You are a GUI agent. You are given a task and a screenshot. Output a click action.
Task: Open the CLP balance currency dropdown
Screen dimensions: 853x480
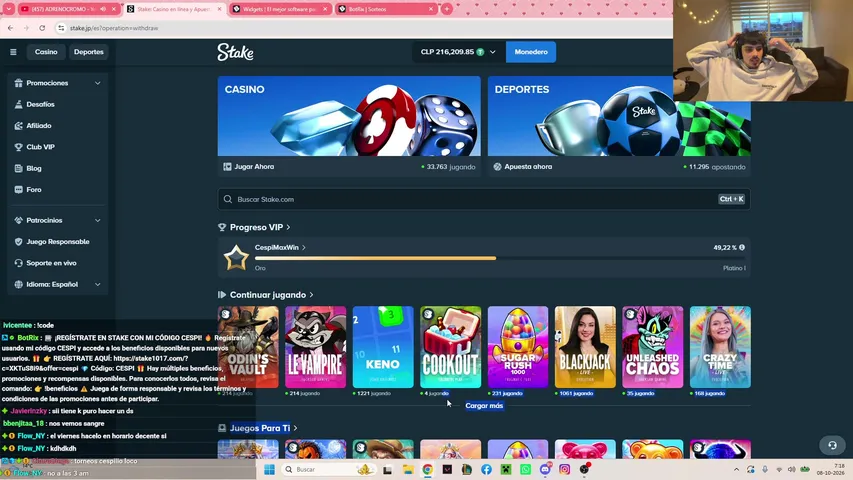(493, 52)
